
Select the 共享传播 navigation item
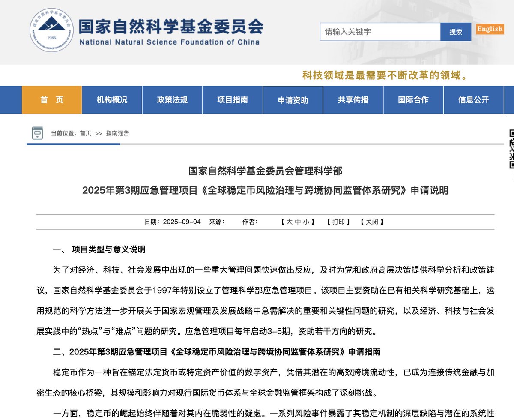coord(353,100)
